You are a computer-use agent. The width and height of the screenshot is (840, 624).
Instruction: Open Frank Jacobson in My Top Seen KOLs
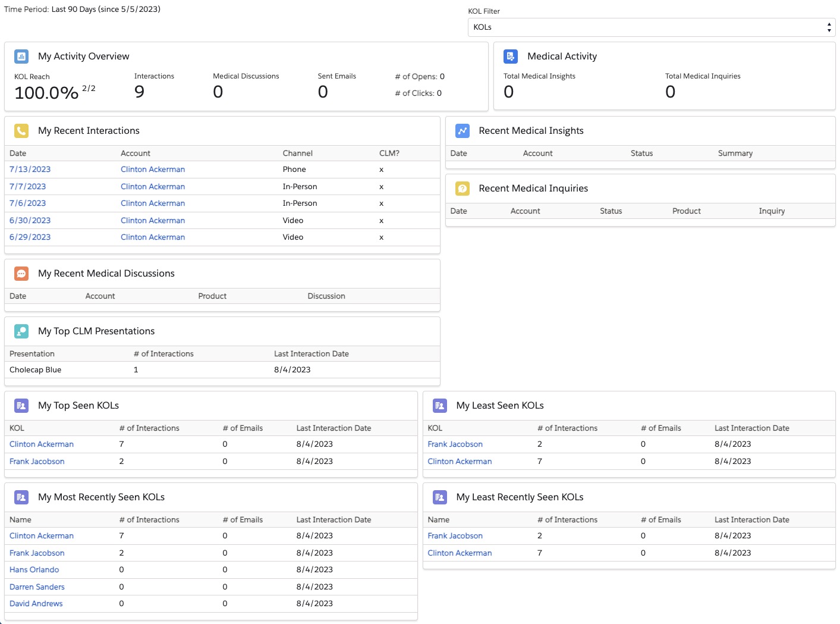pyautogui.click(x=37, y=462)
